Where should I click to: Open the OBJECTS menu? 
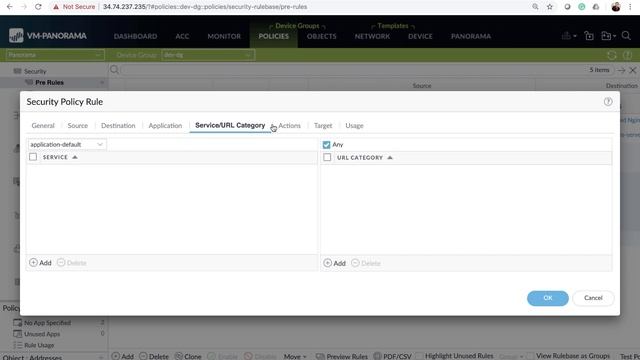[x=322, y=36]
